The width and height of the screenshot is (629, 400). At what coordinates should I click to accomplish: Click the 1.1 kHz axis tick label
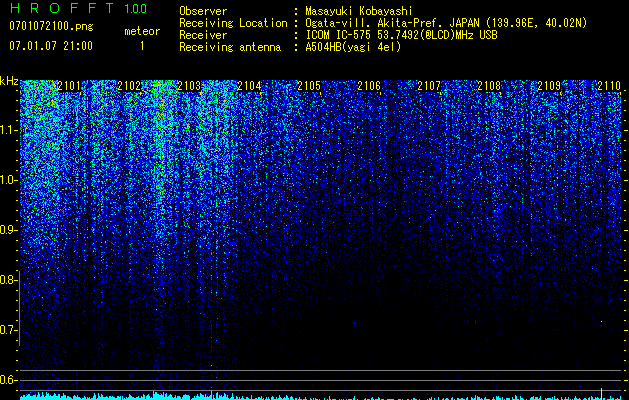(x=8, y=130)
